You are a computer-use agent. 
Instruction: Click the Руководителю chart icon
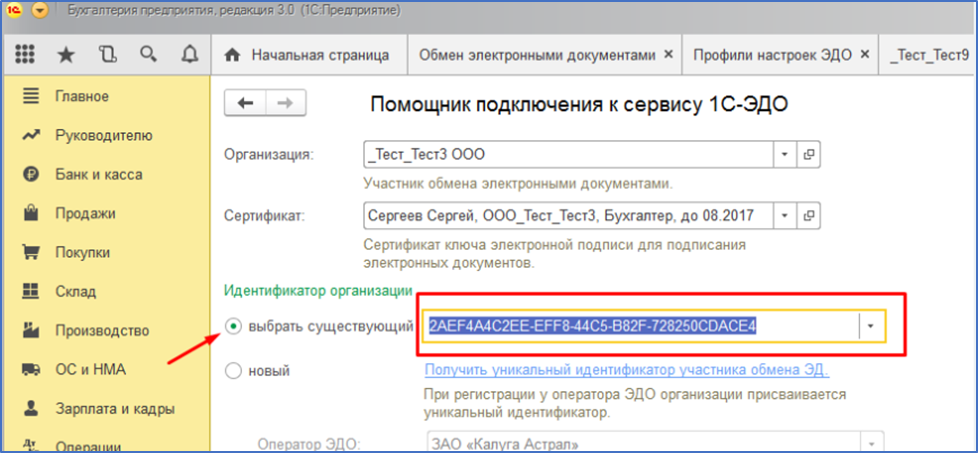[31, 135]
